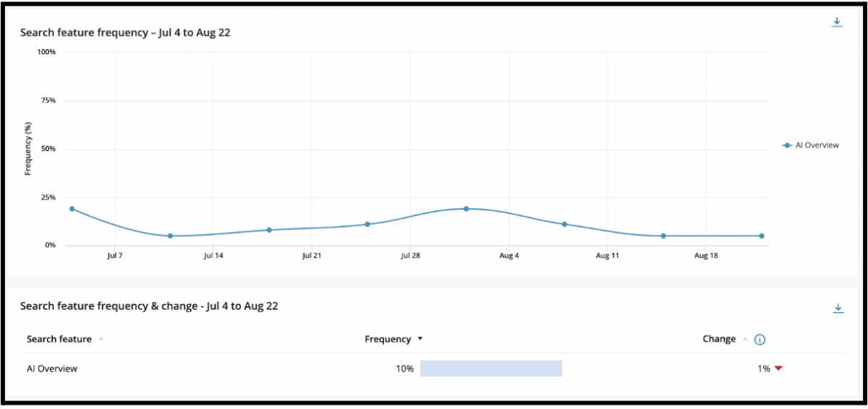868x409 pixels.
Task: Select the data point between Aug 11 and Aug 18
Action: pyautogui.click(x=663, y=236)
